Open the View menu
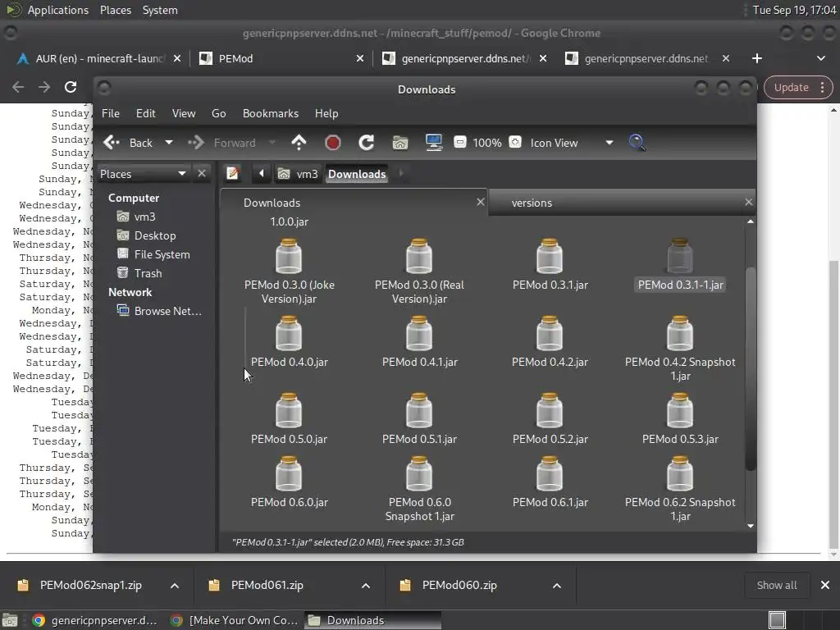840x630 pixels. [184, 113]
